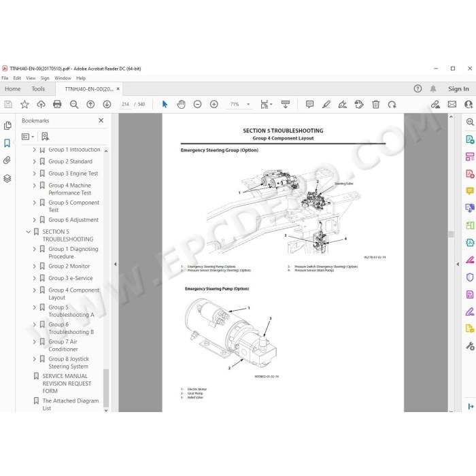476x476 pixels.
Task: Click the document vertical scrollbar thumb
Action: (x=451, y=234)
